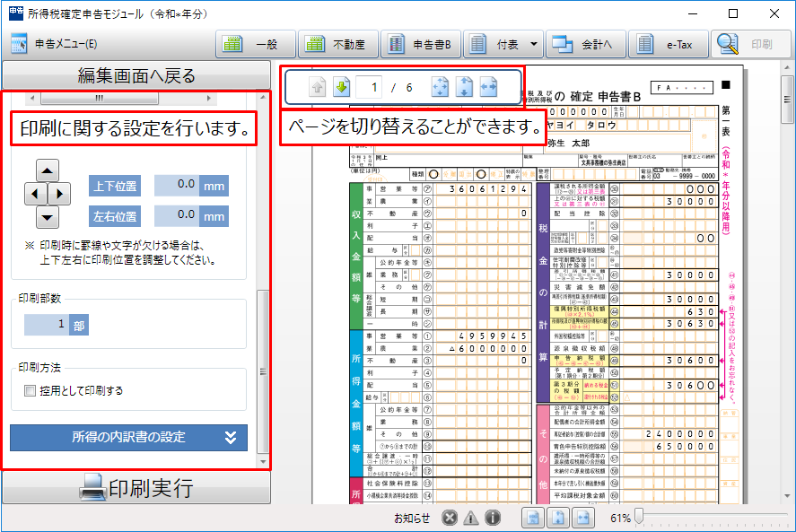Click the information icon in status bar
Image resolution: width=796 pixels, height=532 pixels.
(x=493, y=518)
